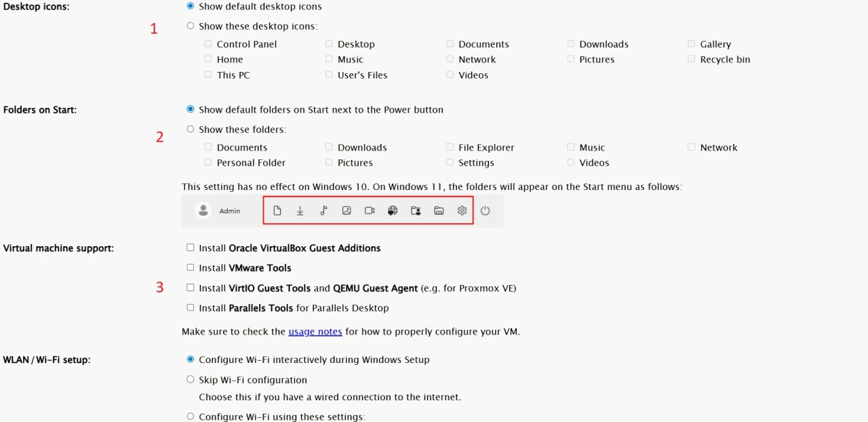Screen dimensions: 868x422
Task: Click the Settings gear icon in Start preview
Action: [462, 211]
